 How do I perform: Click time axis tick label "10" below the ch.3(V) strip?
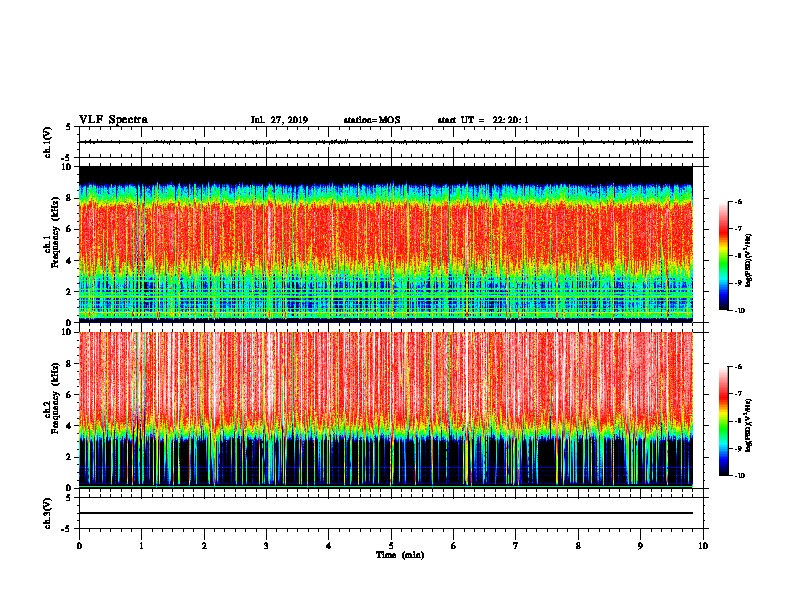click(703, 546)
